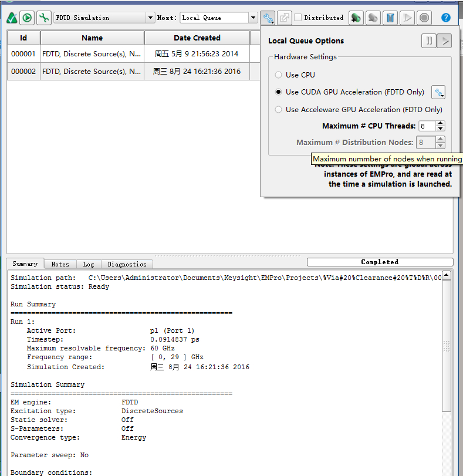Click the date cell 5月 9 21:56:23 2014
Screen dimensions: 463x476
pos(197,54)
